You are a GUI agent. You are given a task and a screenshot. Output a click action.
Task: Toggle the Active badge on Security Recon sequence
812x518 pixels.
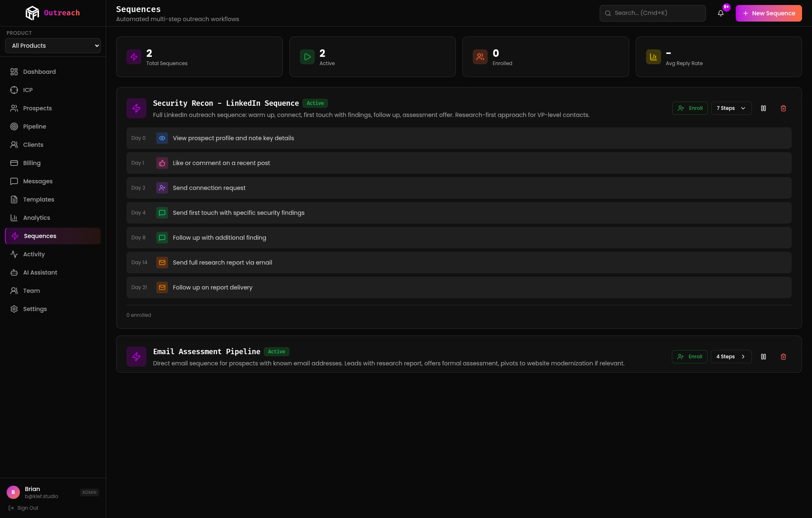[315, 103]
